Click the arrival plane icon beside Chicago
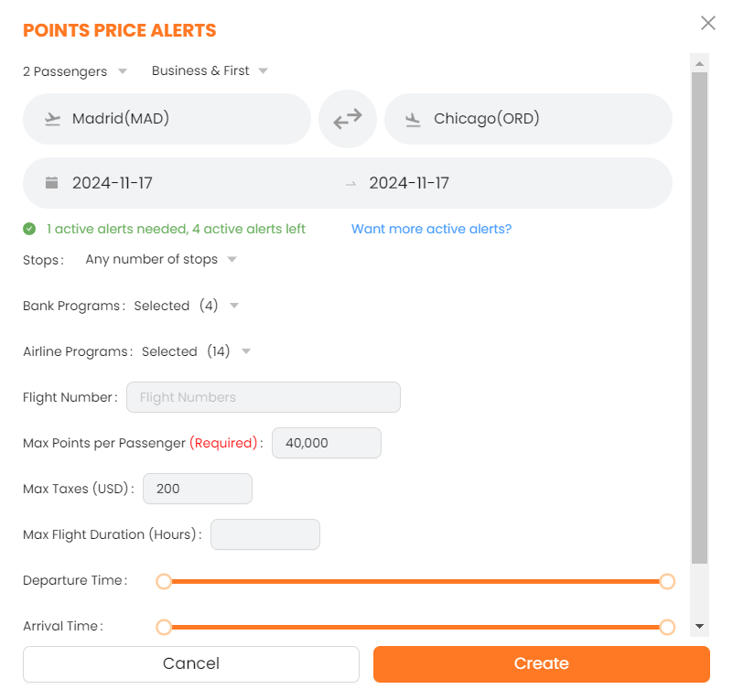Screen dimensions: 733x700 coord(413,119)
